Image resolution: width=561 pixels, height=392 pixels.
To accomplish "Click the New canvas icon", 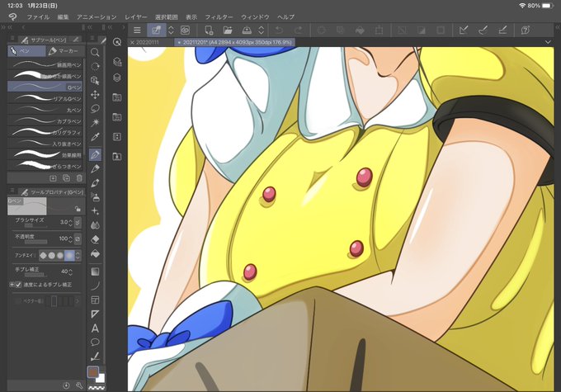I will tap(209, 30).
